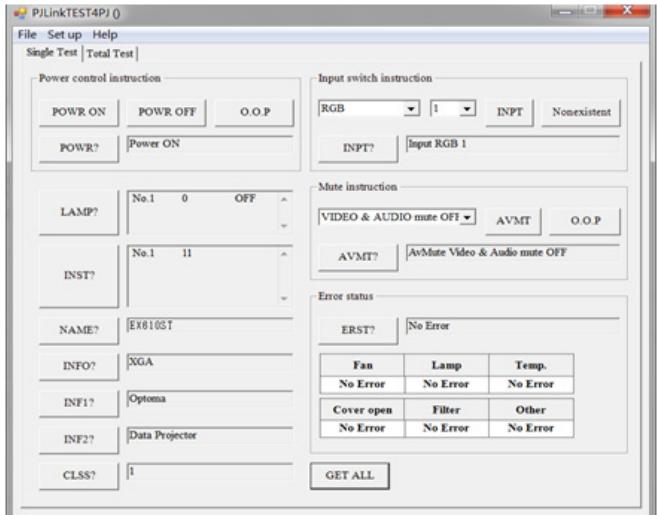Click the Data Projector field
This screenshot has width=657, height=515.
click(x=210, y=435)
